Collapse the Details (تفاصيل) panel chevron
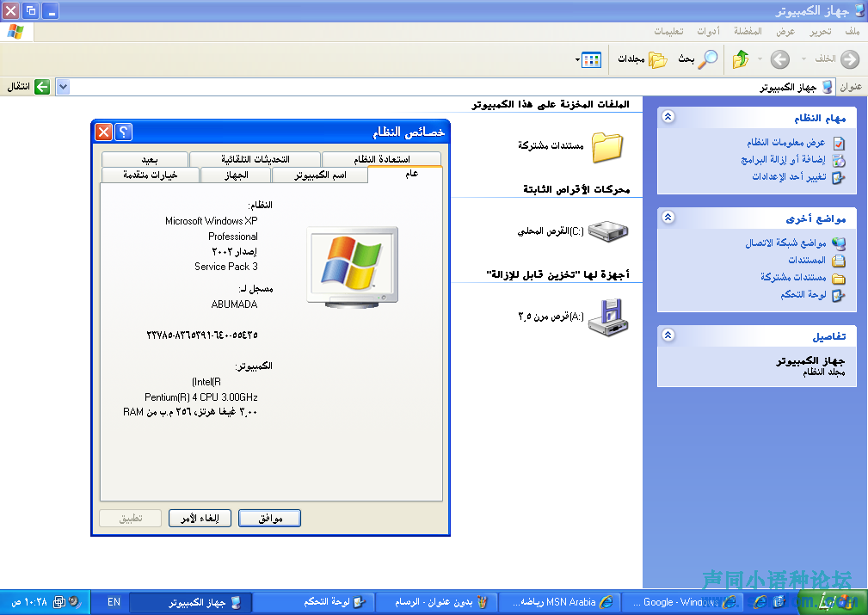 pos(668,335)
